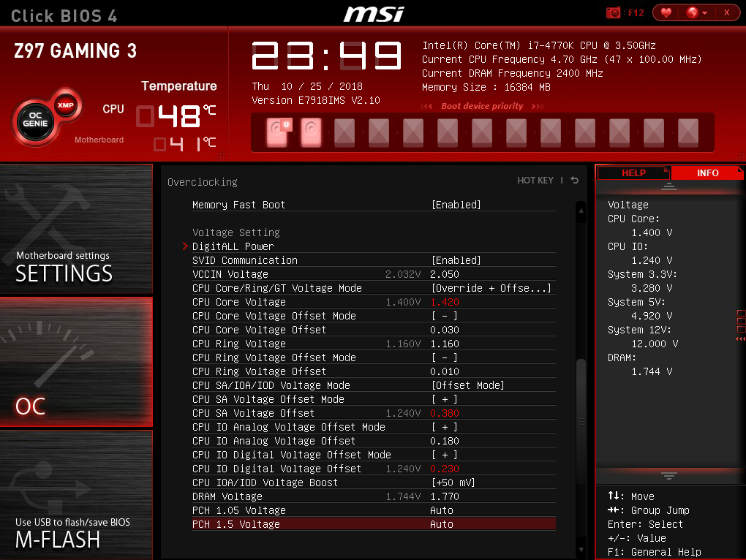This screenshot has height=560, width=746.
Task: Click the info panel top collapse handle
Action: pyautogui.click(x=668, y=186)
